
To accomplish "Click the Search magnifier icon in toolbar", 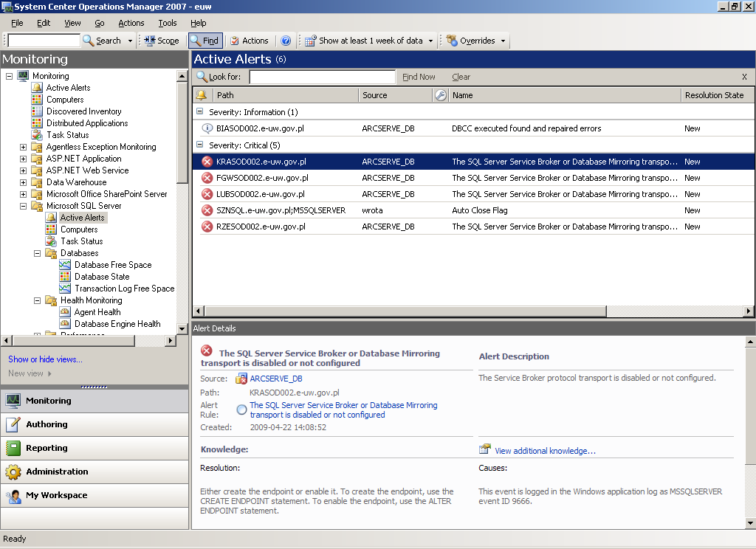I will point(89,41).
